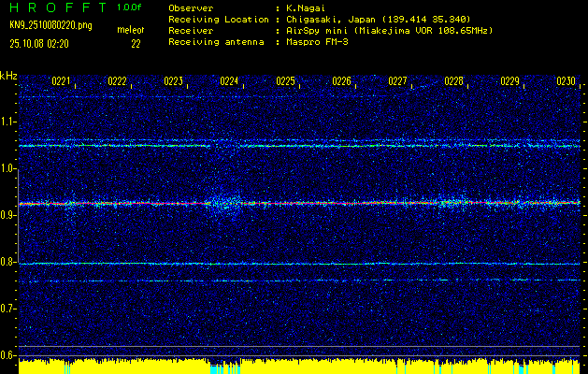
Task: Select the observer name K.Nagai
Action: click(308, 7)
